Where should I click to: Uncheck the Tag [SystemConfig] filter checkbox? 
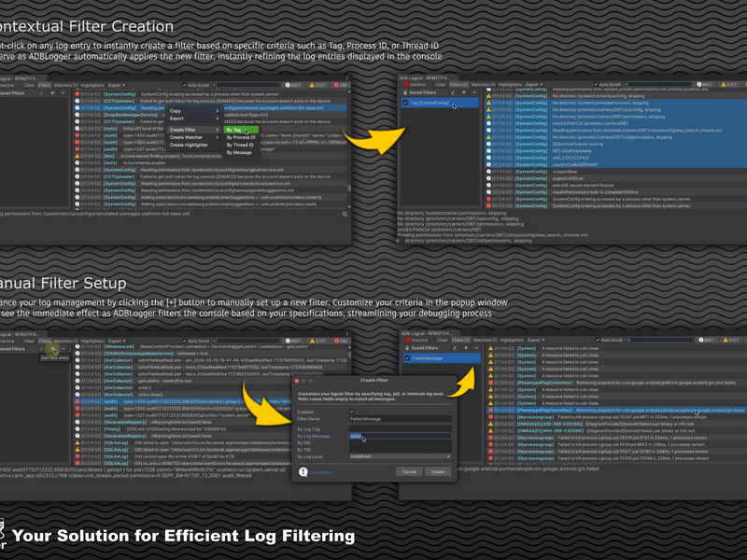405,103
